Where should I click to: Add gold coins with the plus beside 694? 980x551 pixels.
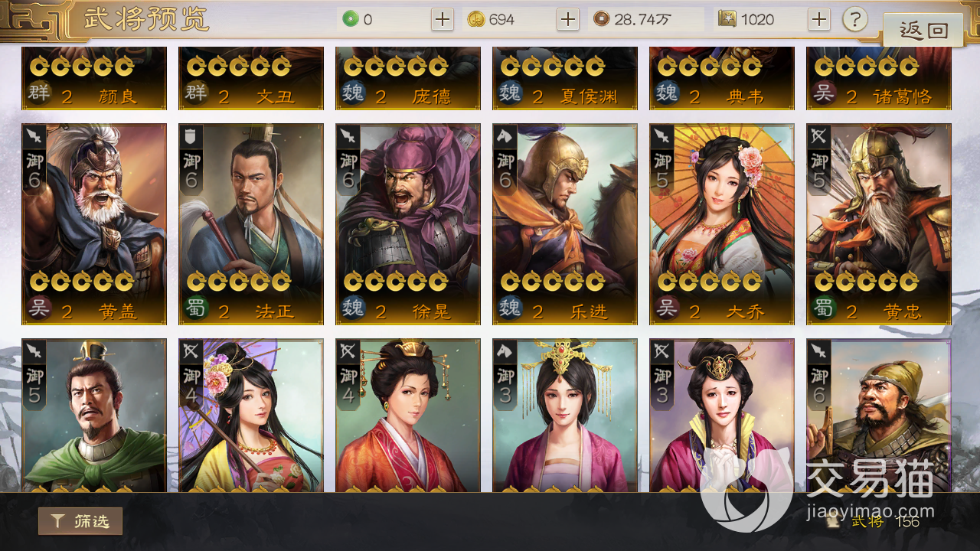[x=567, y=20]
